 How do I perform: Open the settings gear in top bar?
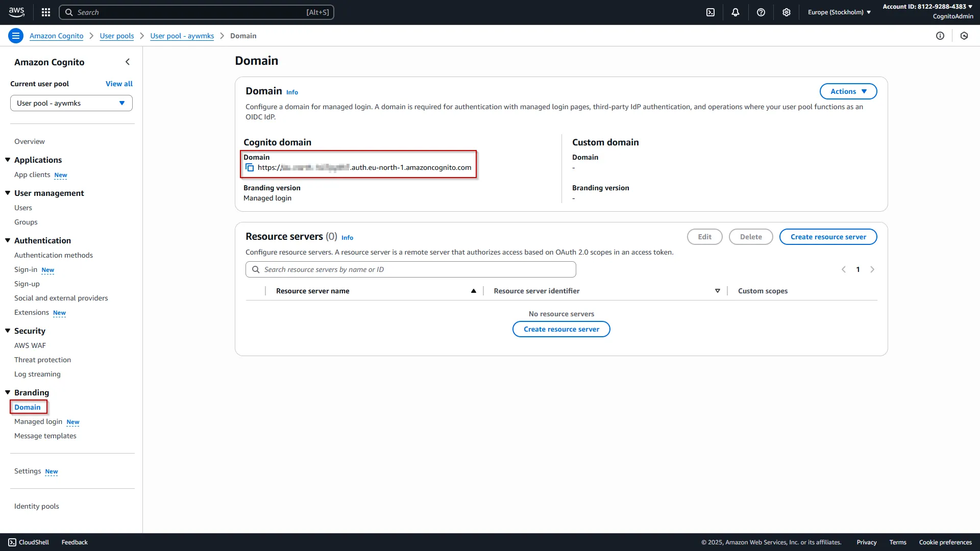coord(787,12)
